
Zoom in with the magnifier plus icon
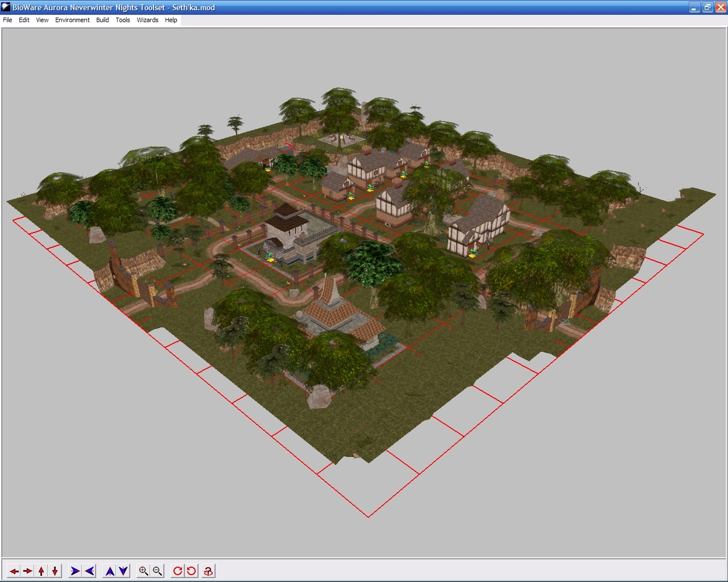click(x=144, y=571)
